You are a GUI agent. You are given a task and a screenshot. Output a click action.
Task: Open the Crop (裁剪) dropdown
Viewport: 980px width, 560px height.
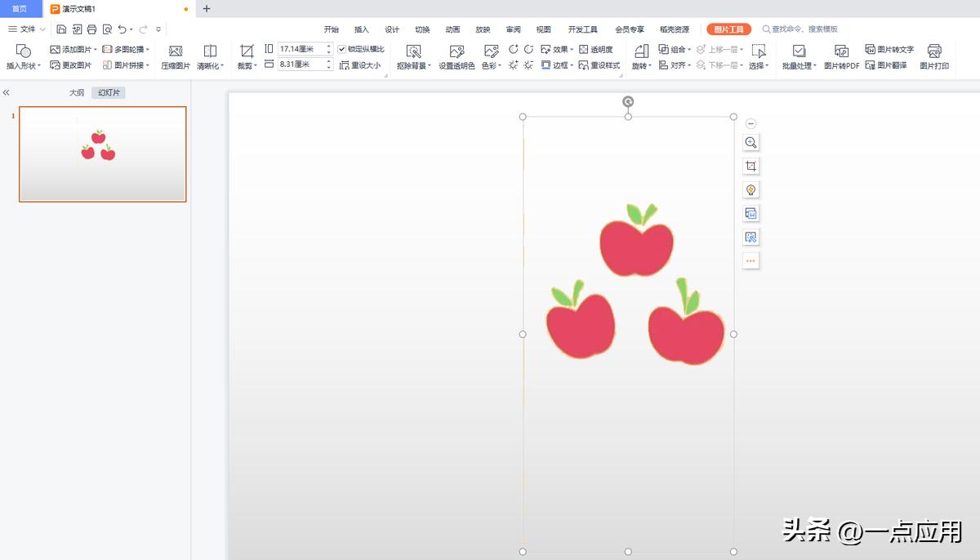pos(247,64)
